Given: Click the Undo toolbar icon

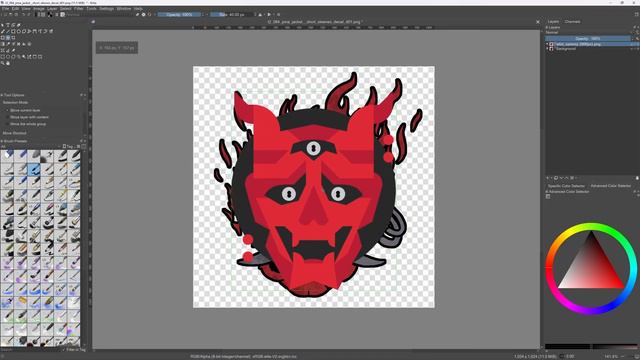Looking at the screenshot, I should click(23, 14).
